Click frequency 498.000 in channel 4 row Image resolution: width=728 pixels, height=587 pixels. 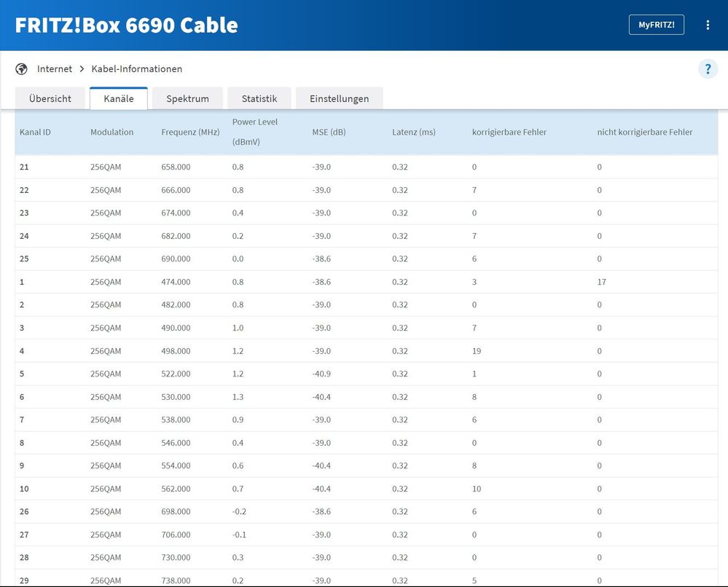tap(176, 351)
